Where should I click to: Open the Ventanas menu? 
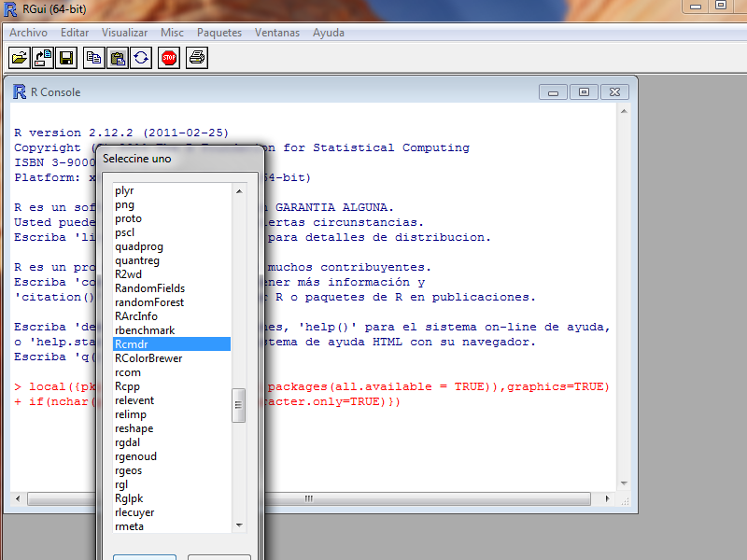tap(276, 33)
